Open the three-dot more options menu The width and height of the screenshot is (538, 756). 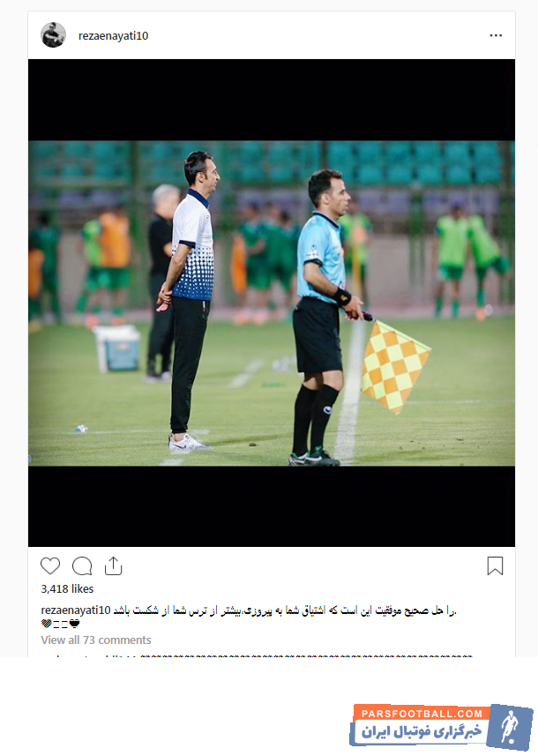click(x=496, y=35)
